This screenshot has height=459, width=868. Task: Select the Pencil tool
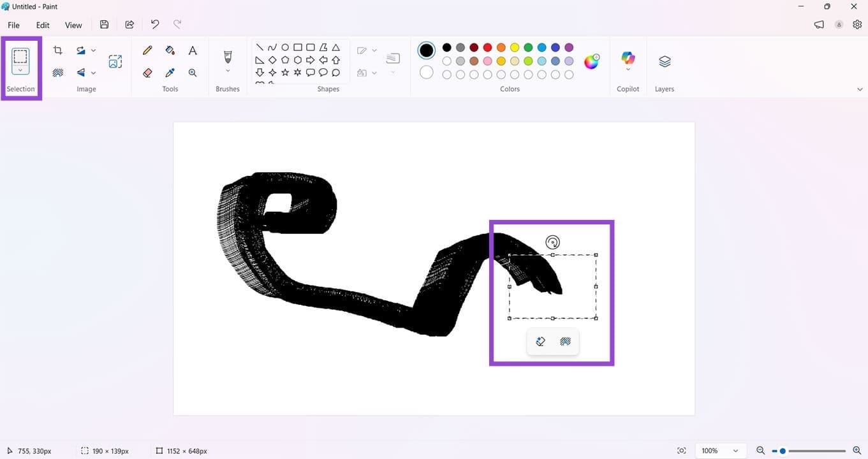click(x=147, y=50)
